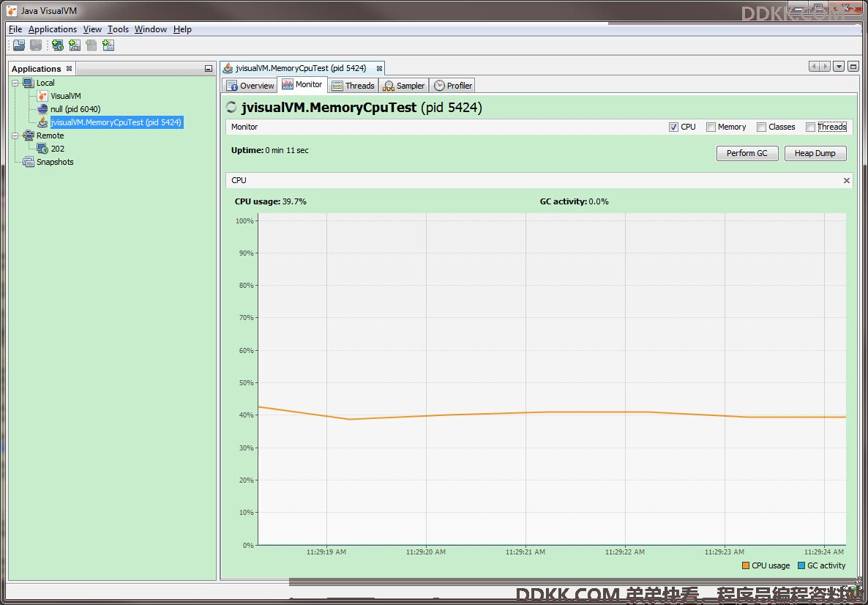Click the remote host icon beside 202

click(42, 149)
